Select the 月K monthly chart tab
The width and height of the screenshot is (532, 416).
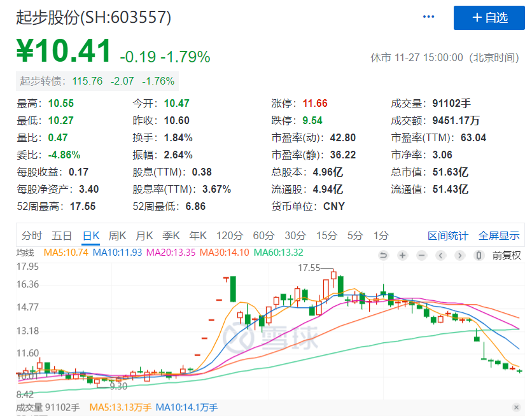click(144, 235)
